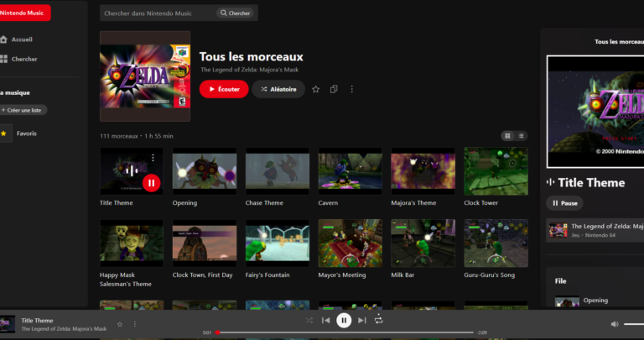644x340 pixels.
Task: Click the Pause button in the right panel
Action: [x=564, y=203]
